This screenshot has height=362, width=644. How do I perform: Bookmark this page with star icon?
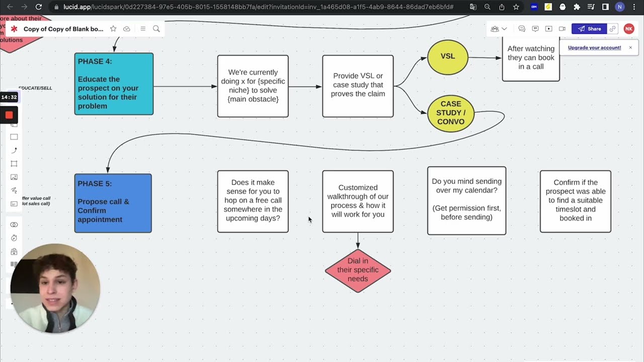coord(516,7)
